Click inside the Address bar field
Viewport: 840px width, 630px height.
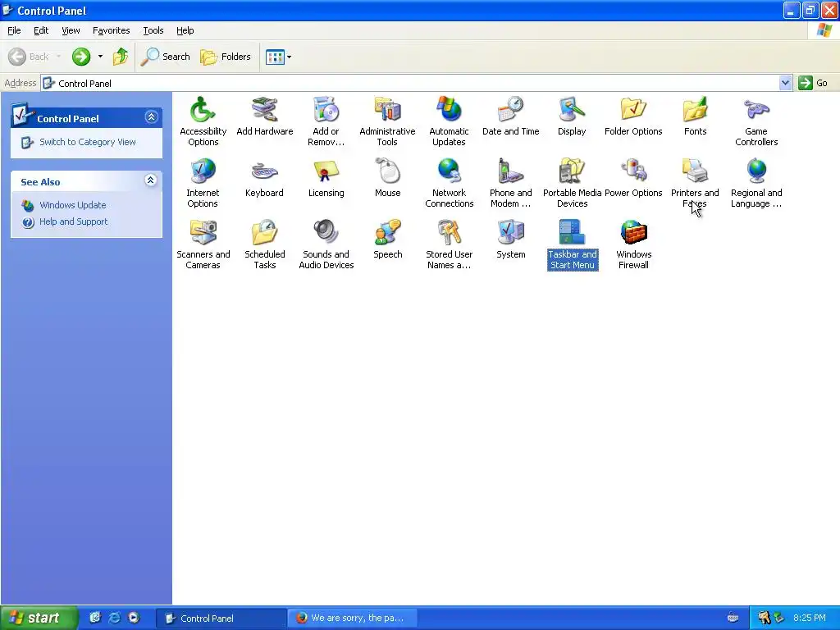417,83
